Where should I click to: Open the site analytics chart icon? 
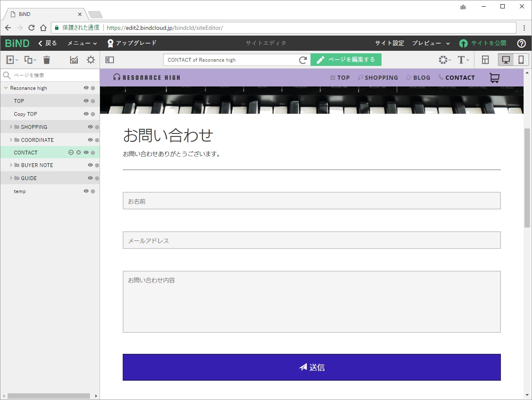(74, 60)
